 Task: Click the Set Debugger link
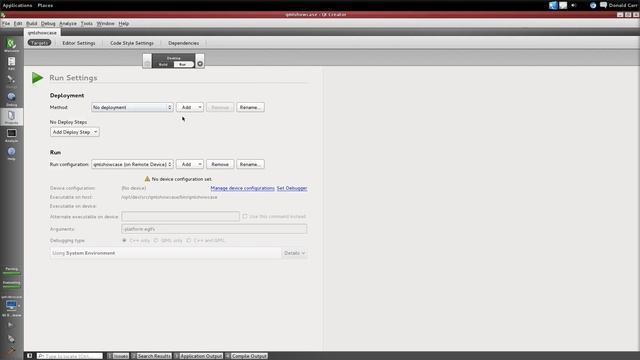point(292,188)
